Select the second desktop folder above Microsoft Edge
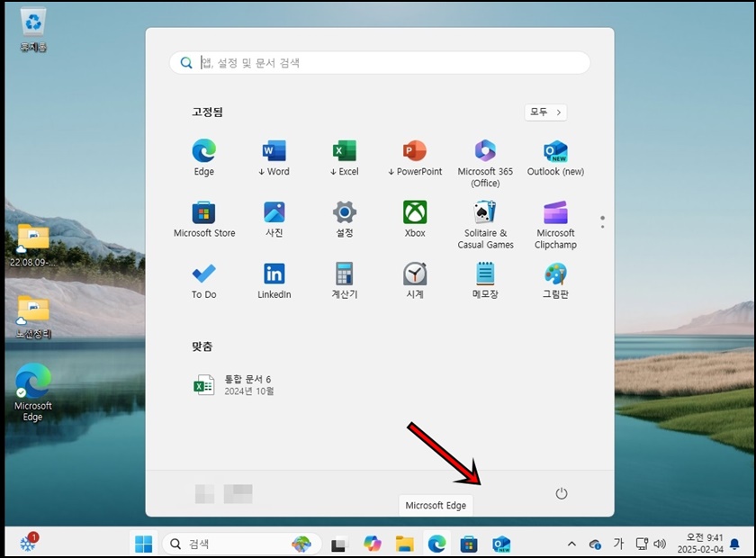 click(x=32, y=317)
